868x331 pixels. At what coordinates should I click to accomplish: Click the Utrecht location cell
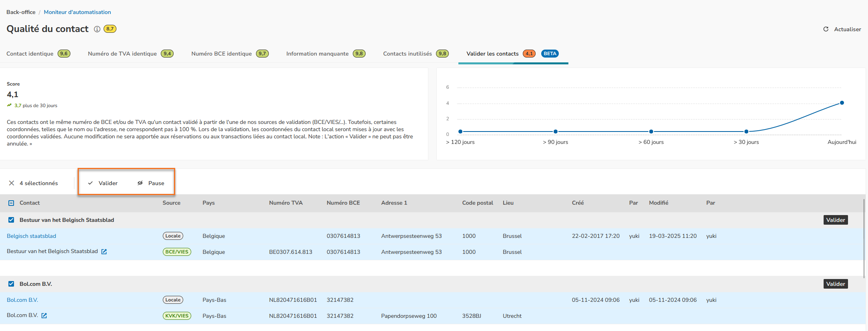coord(512,316)
